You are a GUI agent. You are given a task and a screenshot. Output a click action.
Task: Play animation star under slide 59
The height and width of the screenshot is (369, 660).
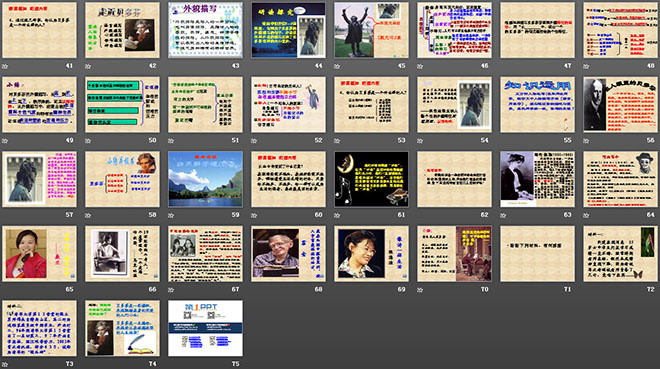coord(171,215)
